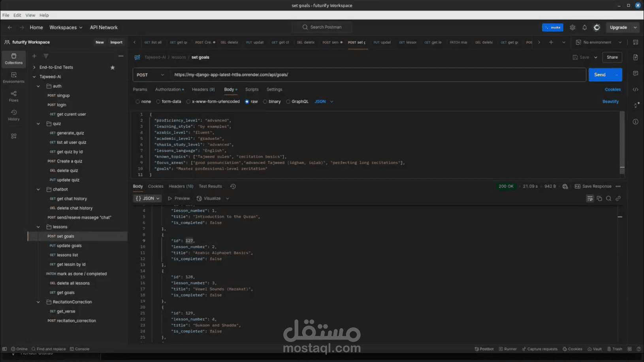Collapse the quiz folder

coord(38,124)
